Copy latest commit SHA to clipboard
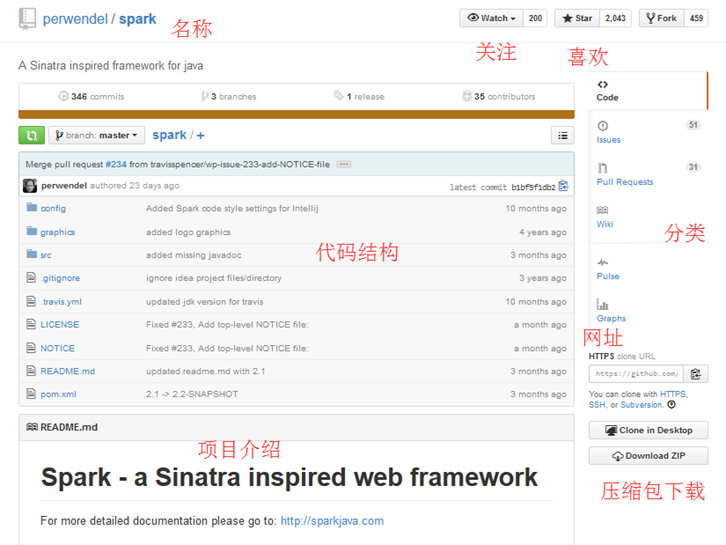 pos(563,186)
